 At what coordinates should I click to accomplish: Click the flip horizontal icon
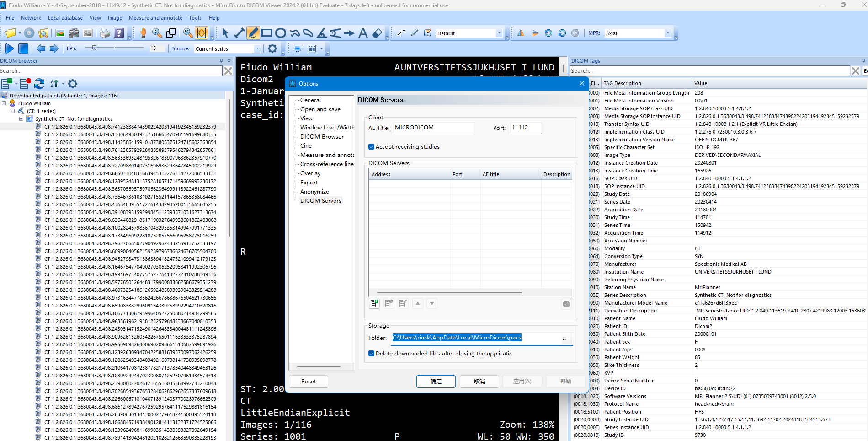coord(521,33)
